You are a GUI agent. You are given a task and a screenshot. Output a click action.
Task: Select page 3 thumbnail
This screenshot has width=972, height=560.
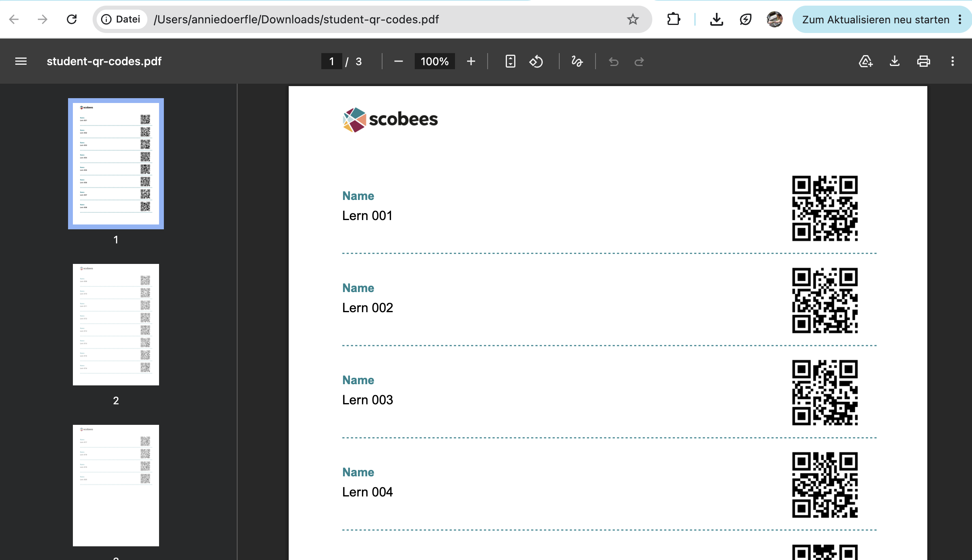116,486
